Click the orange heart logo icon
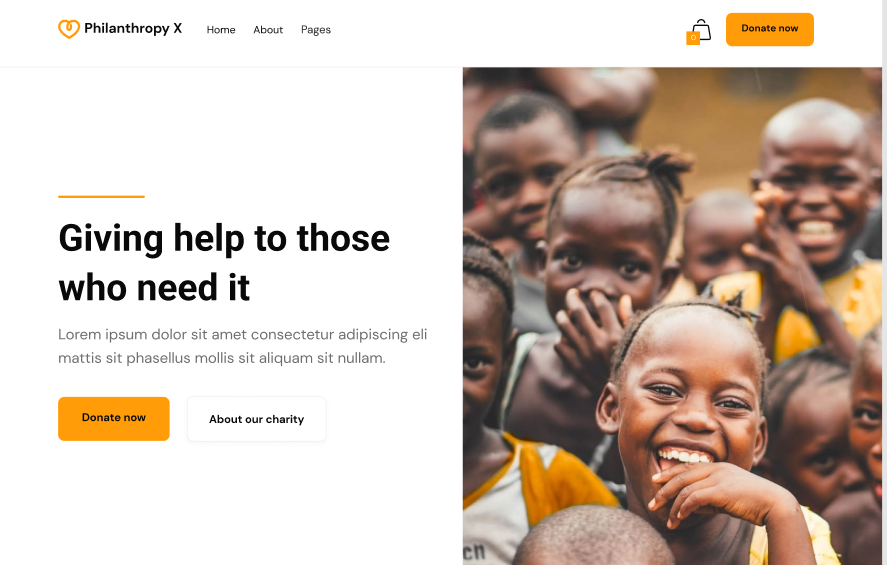Viewport: 887px width, 565px height. (68, 29)
